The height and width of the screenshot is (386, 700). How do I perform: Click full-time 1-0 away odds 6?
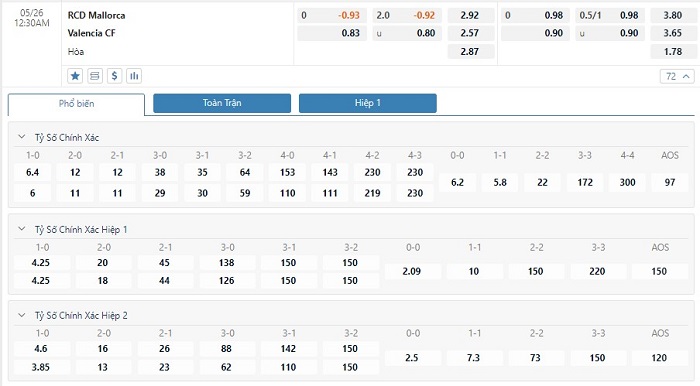[33, 193]
